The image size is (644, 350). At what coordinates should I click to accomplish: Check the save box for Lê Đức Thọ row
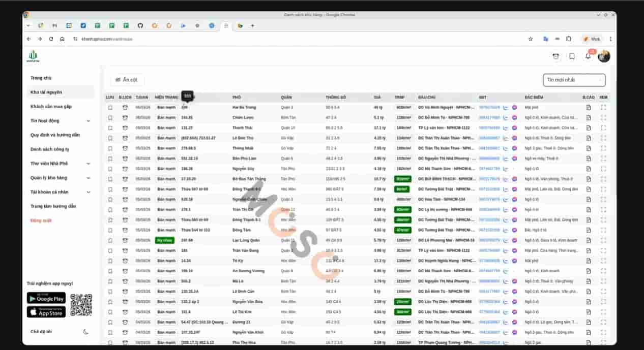(110, 138)
